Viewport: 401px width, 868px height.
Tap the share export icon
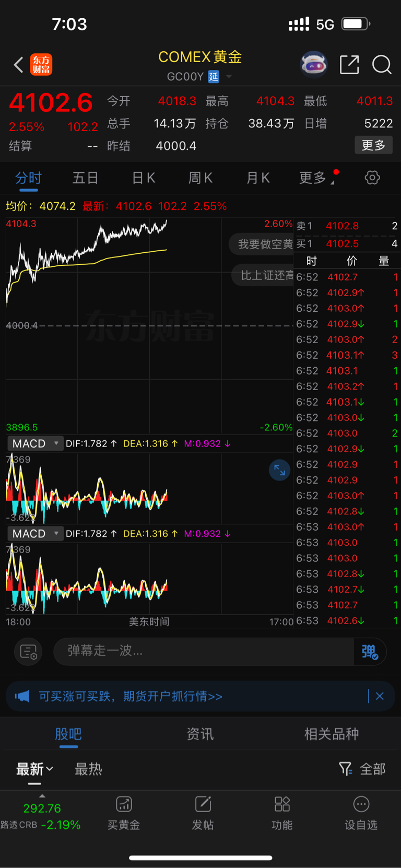click(349, 65)
